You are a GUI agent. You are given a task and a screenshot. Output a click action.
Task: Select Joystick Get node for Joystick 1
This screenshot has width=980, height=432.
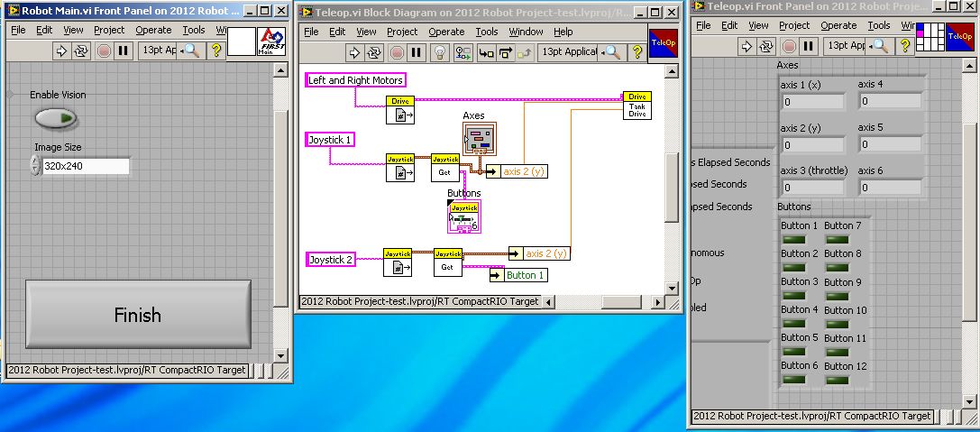[x=445, y=168]
